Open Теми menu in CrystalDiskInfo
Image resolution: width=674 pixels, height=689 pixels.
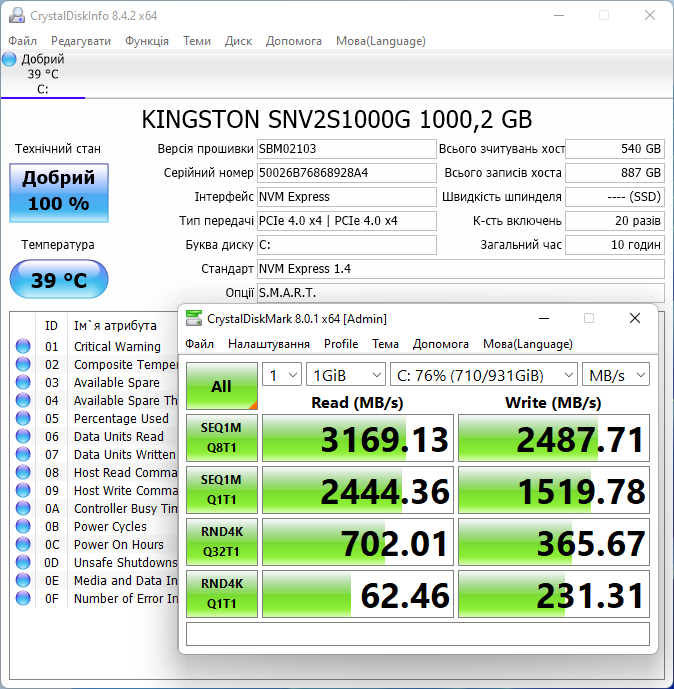[197, 41]
